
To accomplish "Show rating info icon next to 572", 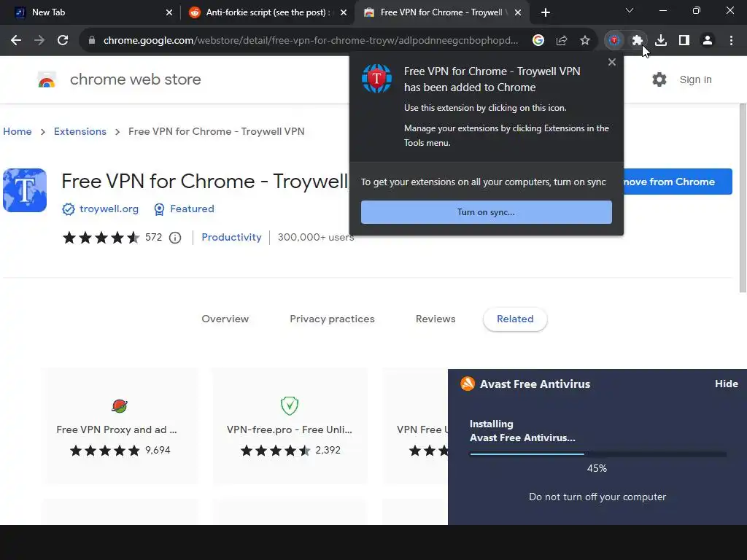I will pyautogui.click(x=175, y=238).
